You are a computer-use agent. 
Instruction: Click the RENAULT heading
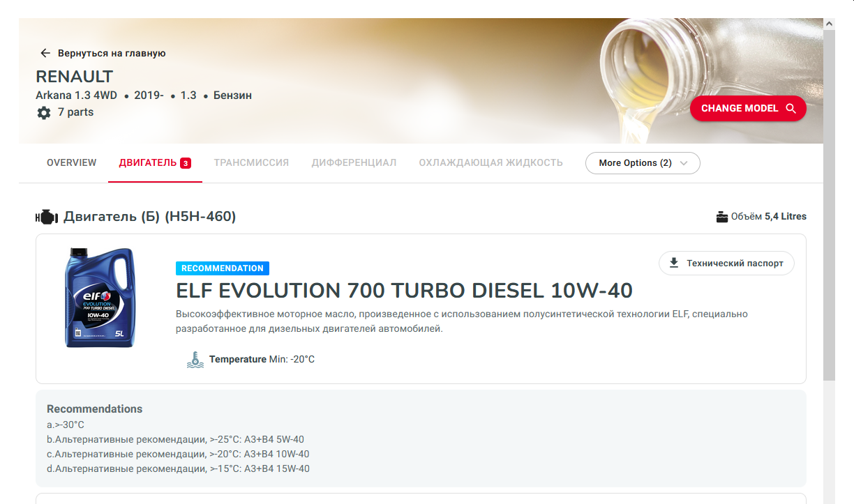point(75,77)
